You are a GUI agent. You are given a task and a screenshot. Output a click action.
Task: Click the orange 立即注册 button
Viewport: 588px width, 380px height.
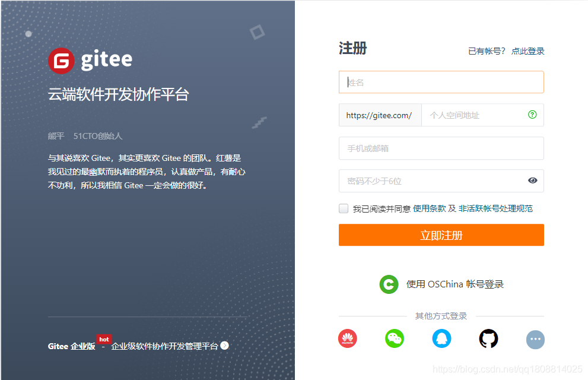tap(441, 235)
